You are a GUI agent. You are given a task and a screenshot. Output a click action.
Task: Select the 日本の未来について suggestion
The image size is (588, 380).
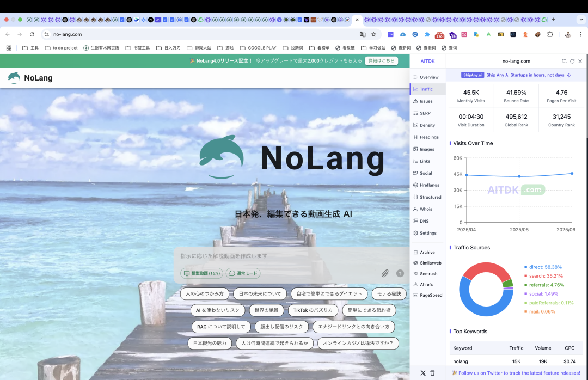[x=260, y=294]
